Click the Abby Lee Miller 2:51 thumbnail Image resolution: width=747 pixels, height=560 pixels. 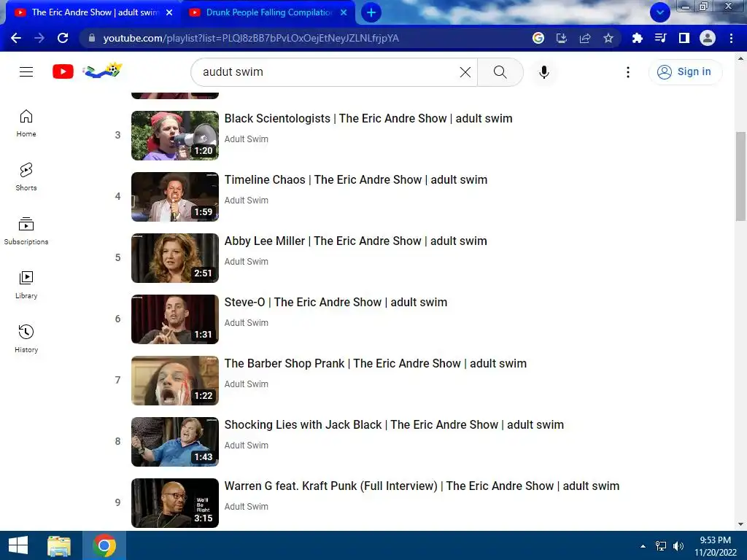point(175,258)
